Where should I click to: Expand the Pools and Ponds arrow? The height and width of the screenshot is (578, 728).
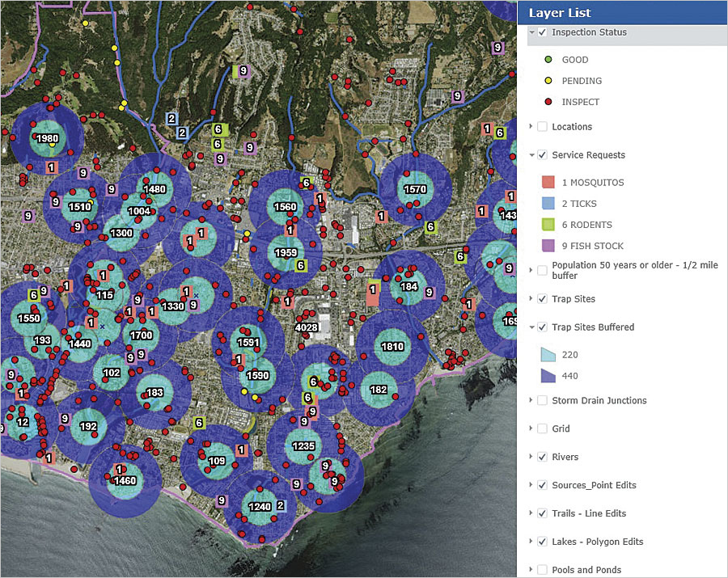point(531,569)
